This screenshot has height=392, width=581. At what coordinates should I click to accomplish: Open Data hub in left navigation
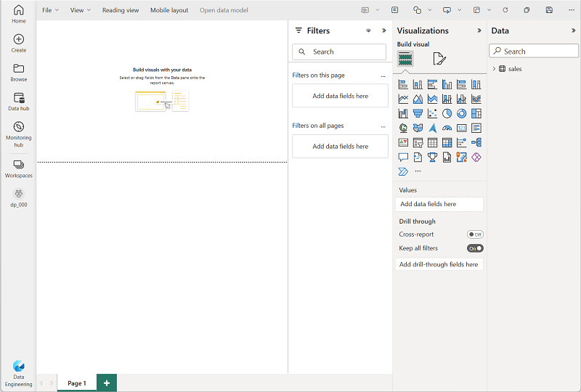(19, 102)
